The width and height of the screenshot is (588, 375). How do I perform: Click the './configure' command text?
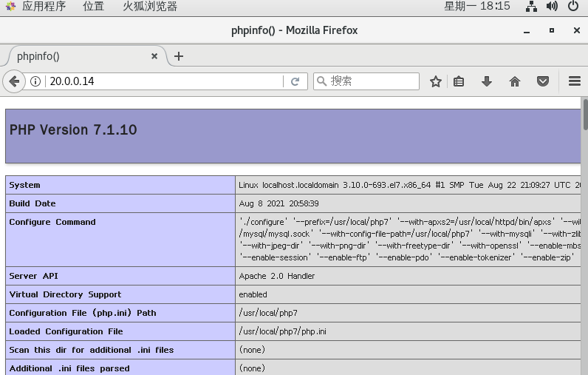263,222
